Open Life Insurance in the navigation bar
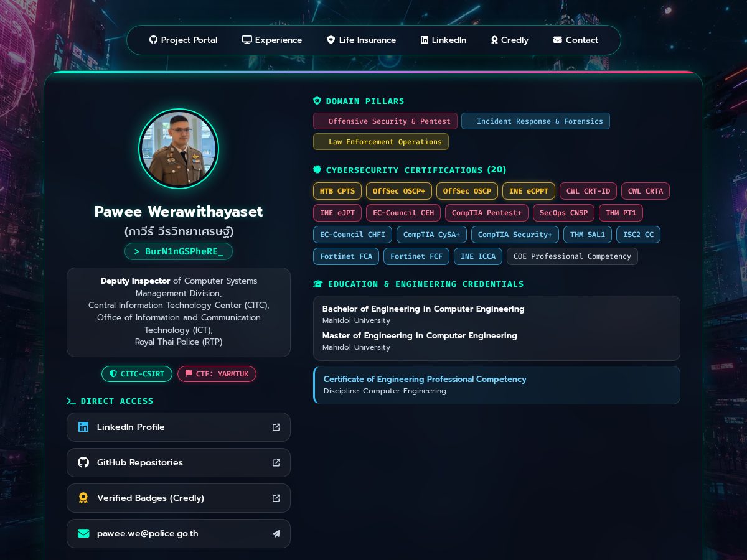Screen dimensions: 747x560 (361, 40)
